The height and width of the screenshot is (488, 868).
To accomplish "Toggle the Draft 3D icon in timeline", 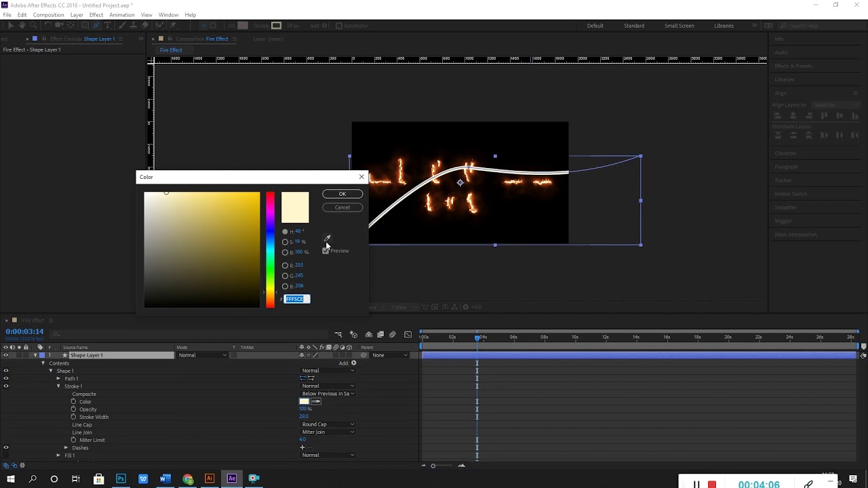I will click(353, 334).
